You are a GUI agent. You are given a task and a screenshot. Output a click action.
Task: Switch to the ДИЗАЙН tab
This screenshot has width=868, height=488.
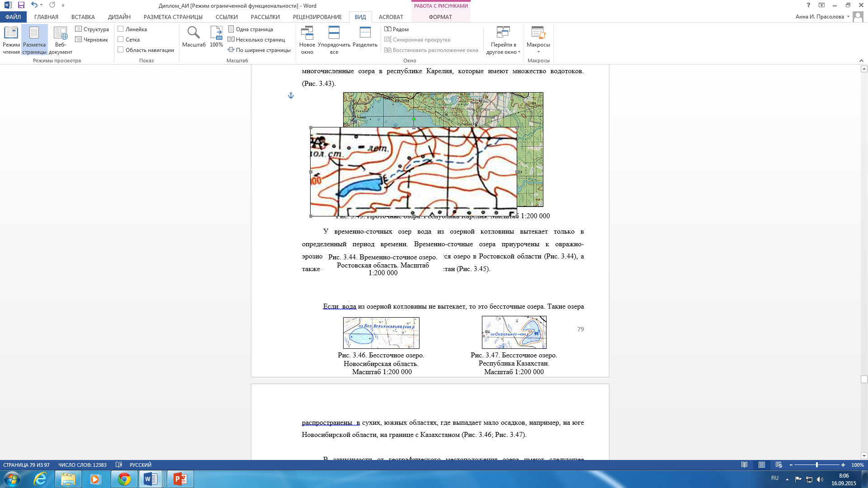point(119,17)
